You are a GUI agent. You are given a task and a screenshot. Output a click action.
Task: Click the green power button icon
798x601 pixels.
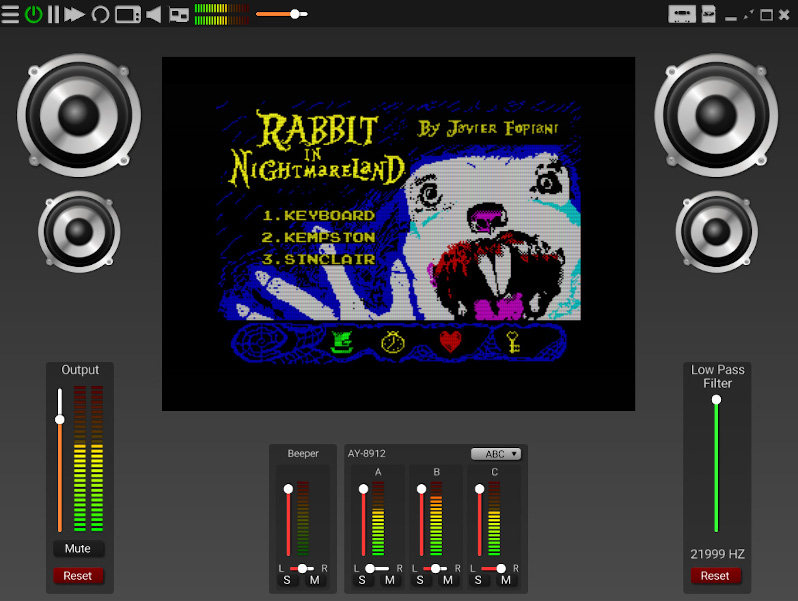[34, 14]
